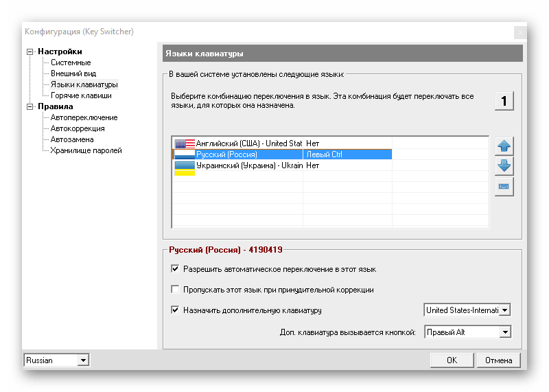Viewport: 549px width, 392px height.
Task: Click the blue up arrow icon
Action: (x=504, y=146)
